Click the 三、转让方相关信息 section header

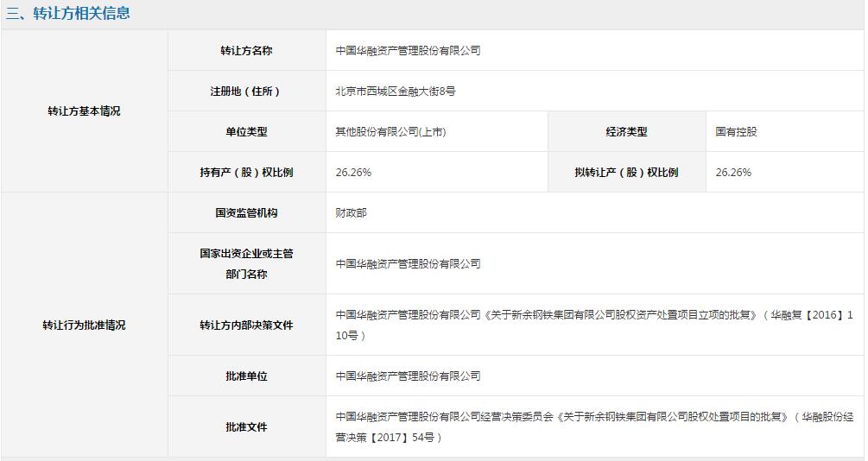pyautogui.click(x=68, y=15)
